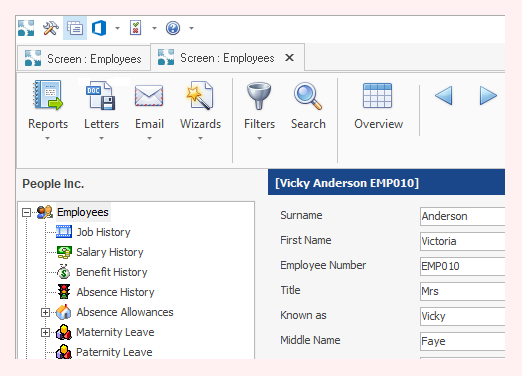Open Salary History in the tree
This screenshot has width=522, height=376.
(x=110, y=252)
